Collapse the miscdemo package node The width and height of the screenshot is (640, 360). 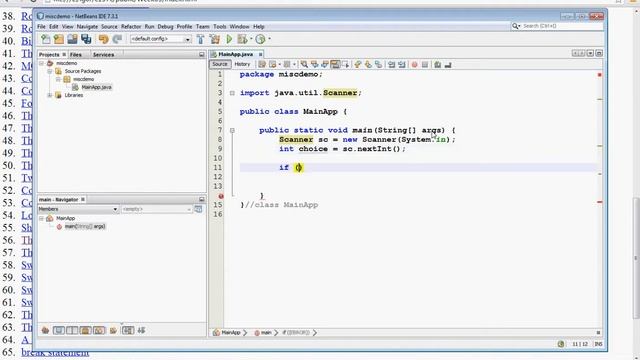click(x=58, y=79)
